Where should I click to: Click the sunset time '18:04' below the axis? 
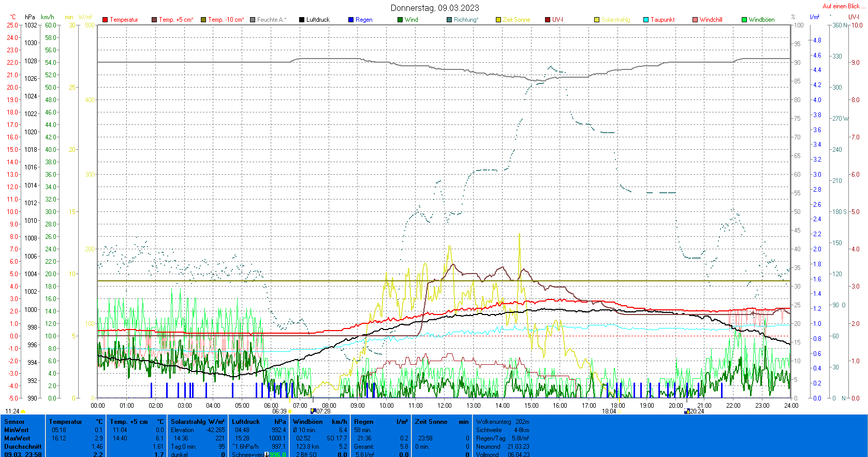tap(609, 411)
